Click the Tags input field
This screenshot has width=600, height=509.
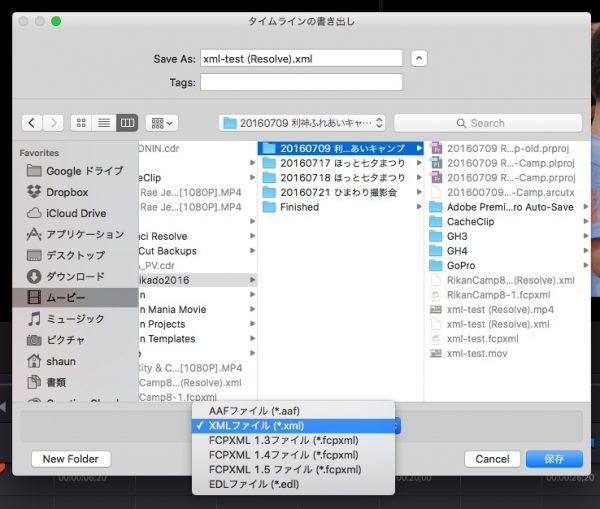pos(301,82)
